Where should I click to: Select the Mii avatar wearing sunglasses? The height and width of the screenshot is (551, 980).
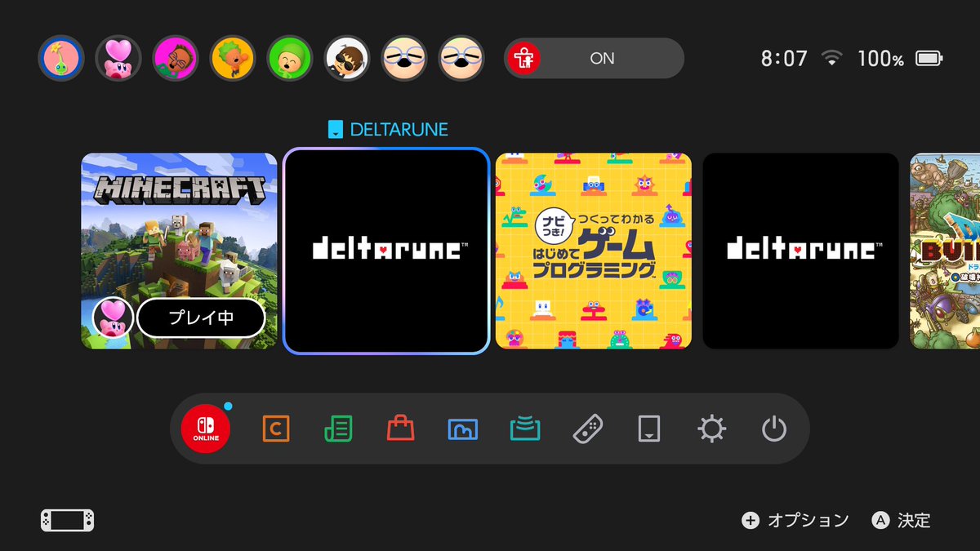click(347, 58)
